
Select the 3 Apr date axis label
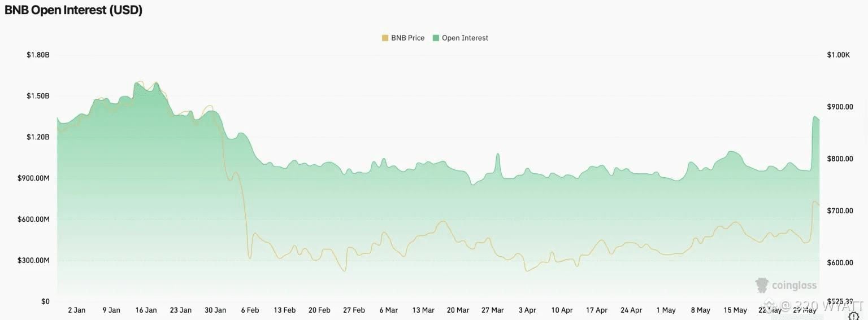pyautogui.click(x=527, y=310)
